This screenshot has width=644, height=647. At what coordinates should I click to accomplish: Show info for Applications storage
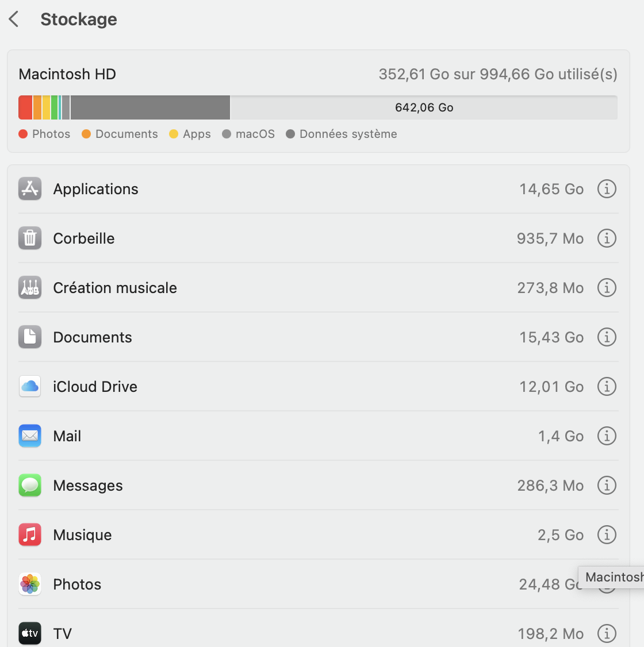(607, 188)
